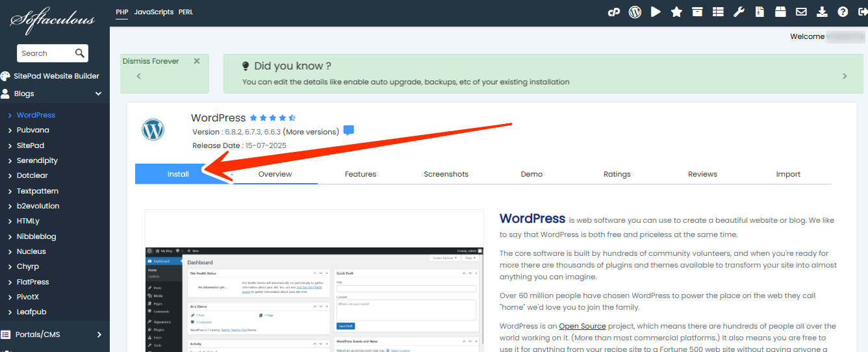This screenshot has width=868, height=352.
Task: Click the star ratings icon in top bar
Action: pyautogui.click(x=676, y=12)
